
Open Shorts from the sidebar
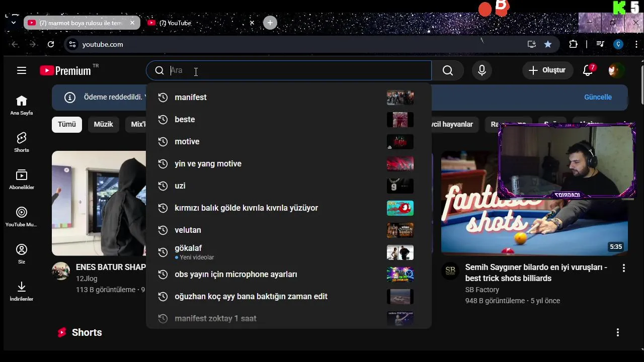tap(22, 142)
